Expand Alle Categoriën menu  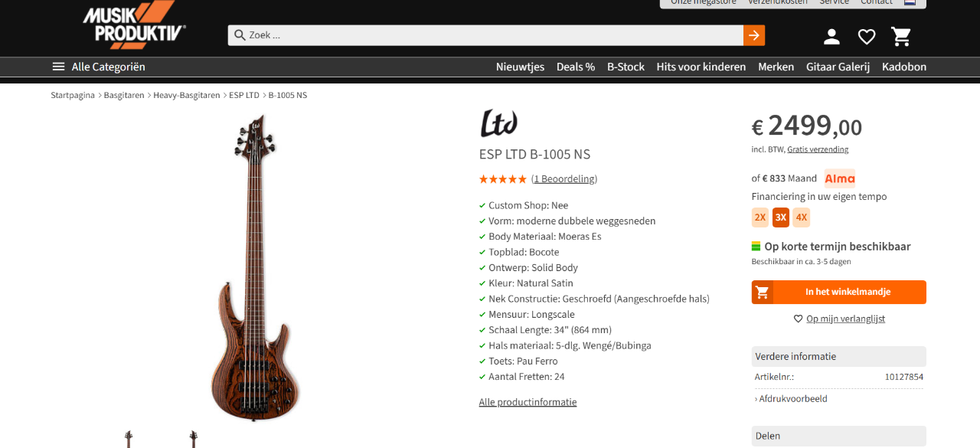point(99,67)
